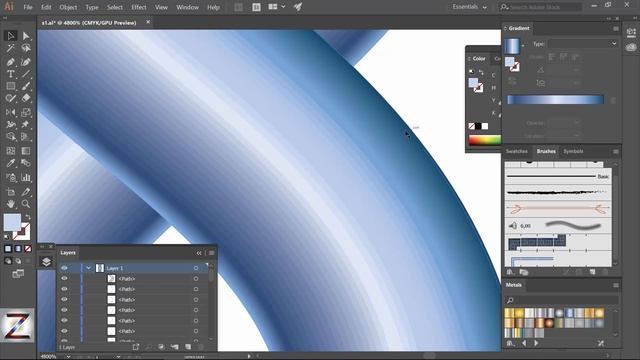This screenshot has width=640, height=360.
Task: Hide the second Path sublayer
Action: (64, 289)
